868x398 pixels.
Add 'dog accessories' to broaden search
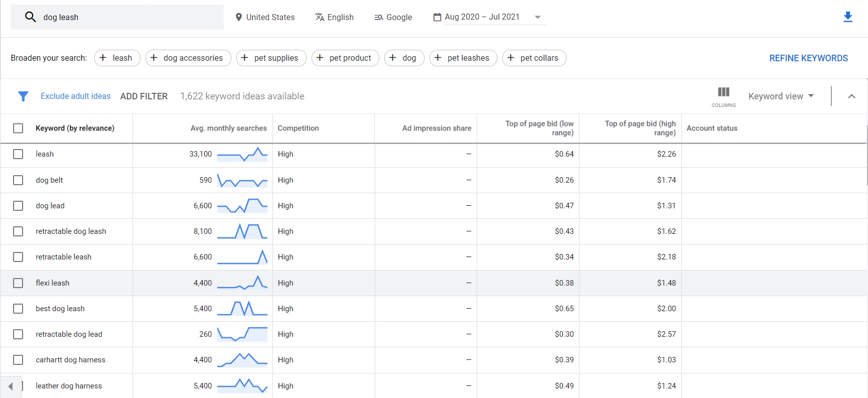(188, 58)
